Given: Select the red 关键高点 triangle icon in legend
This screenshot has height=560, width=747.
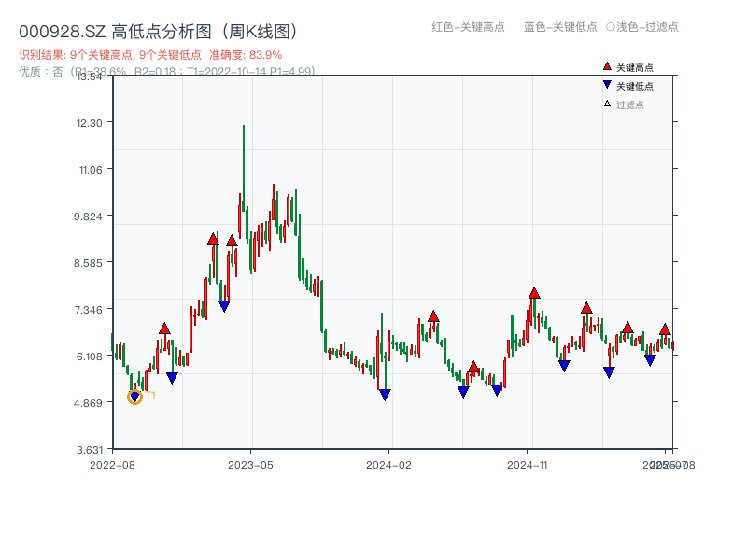Looking at the screenshot, I should (x=607, y=66).
